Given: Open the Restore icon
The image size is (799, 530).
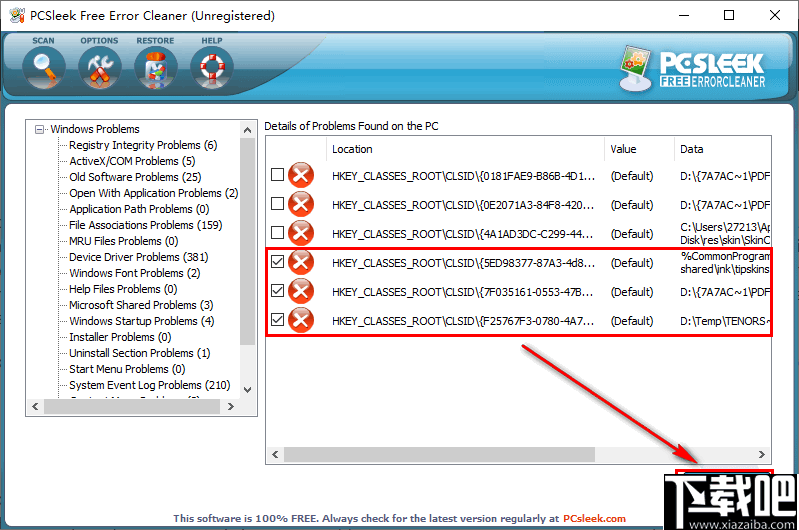Looking at the screenshot, I should (156, 68).
